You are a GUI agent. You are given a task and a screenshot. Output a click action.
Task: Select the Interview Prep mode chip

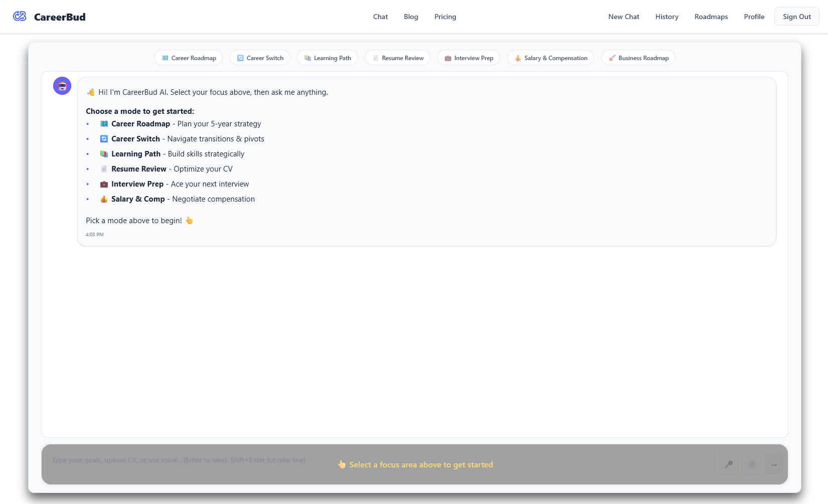tap(468, 58)
